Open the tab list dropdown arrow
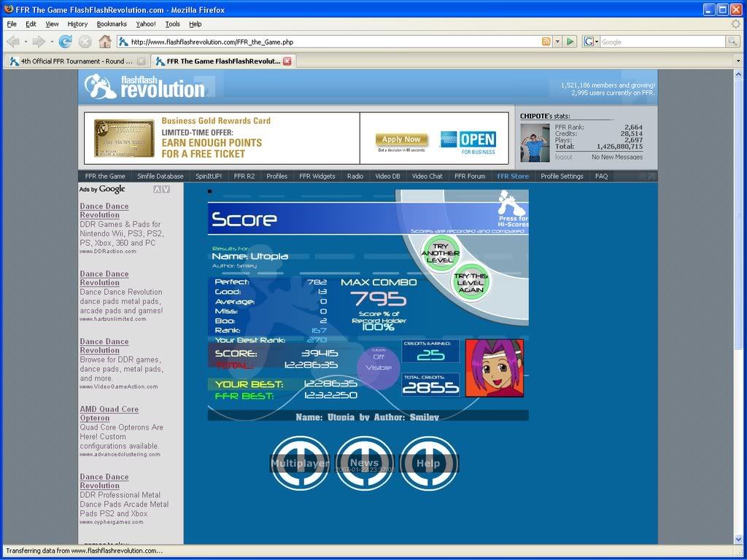 coord(738,61)
